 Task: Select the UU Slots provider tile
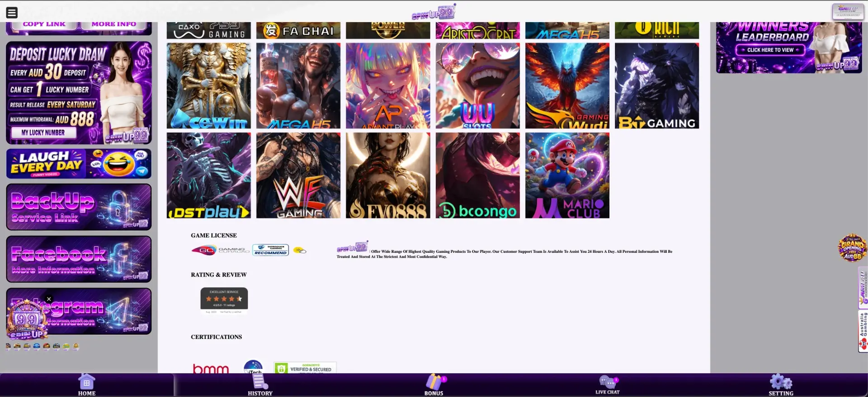pos(477,86)
